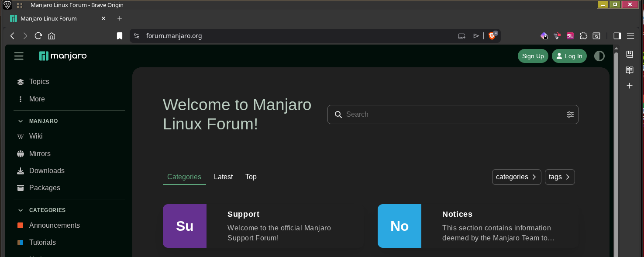Screen dimensions: 644x257
Task: Click the Brave lion icon in title bar
Action: coord(7,5)
